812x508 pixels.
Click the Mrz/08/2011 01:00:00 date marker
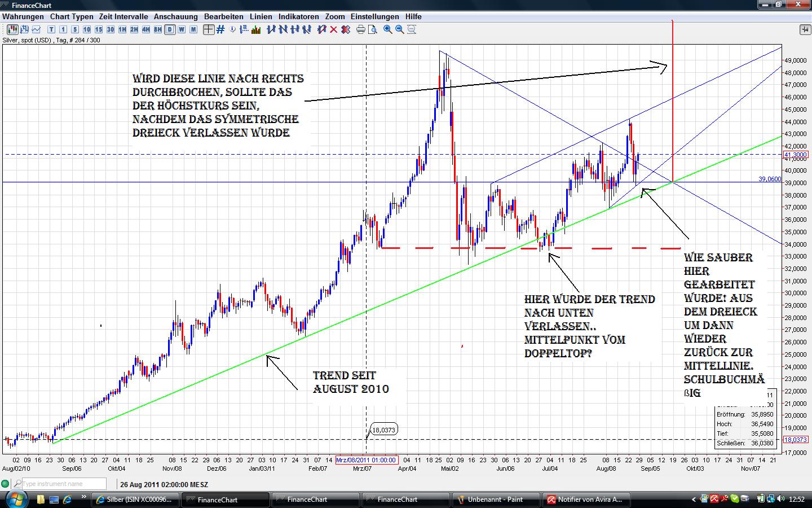(x=367, y=460)
